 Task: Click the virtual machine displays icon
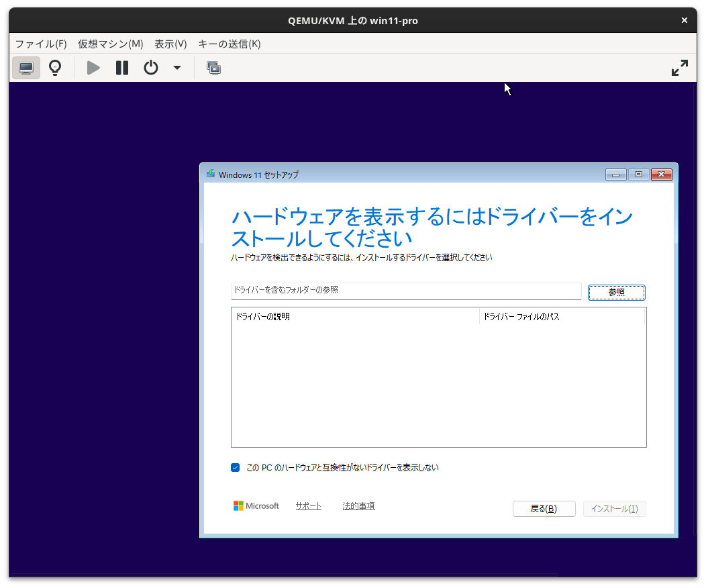pos(213,67)
